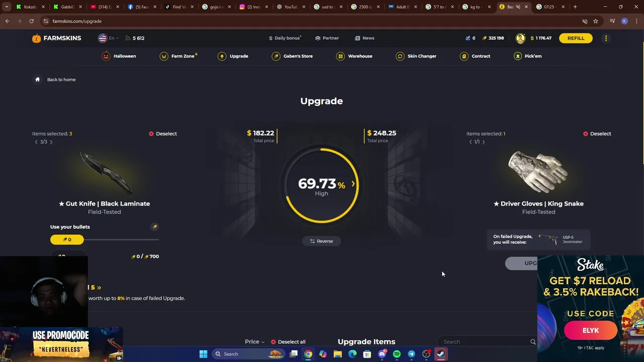This screenshot has height=362, width=644.
Task: Click the USP-S Jawbreaker fail reward thumbnail
Action: tap(548, 239)
